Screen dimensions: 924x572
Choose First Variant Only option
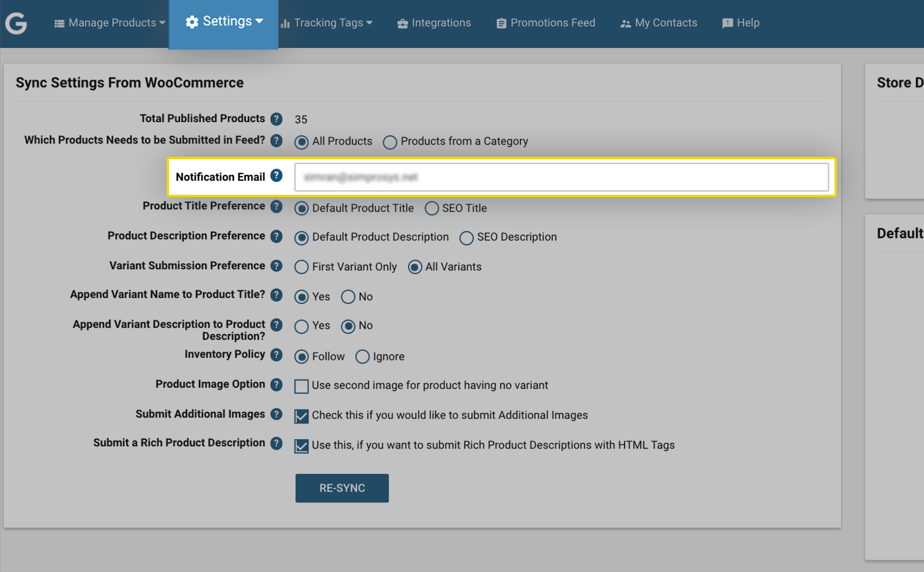pyautogui.click(x=301, y=267)
